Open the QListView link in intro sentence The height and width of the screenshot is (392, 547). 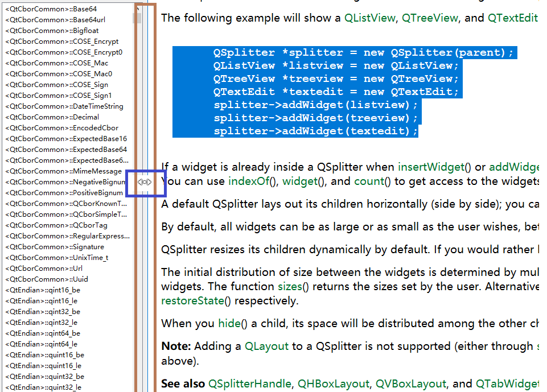(370, 18)
